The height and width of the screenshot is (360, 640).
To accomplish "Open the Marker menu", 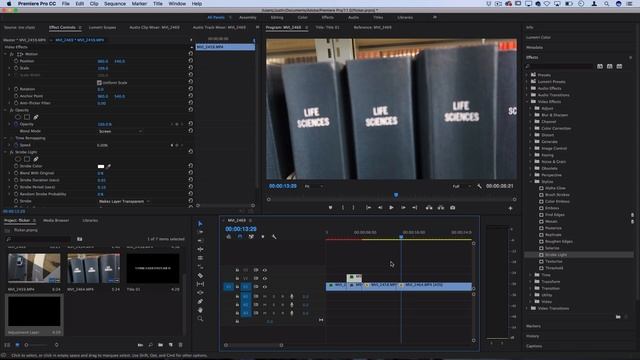I will pos(139,4).
